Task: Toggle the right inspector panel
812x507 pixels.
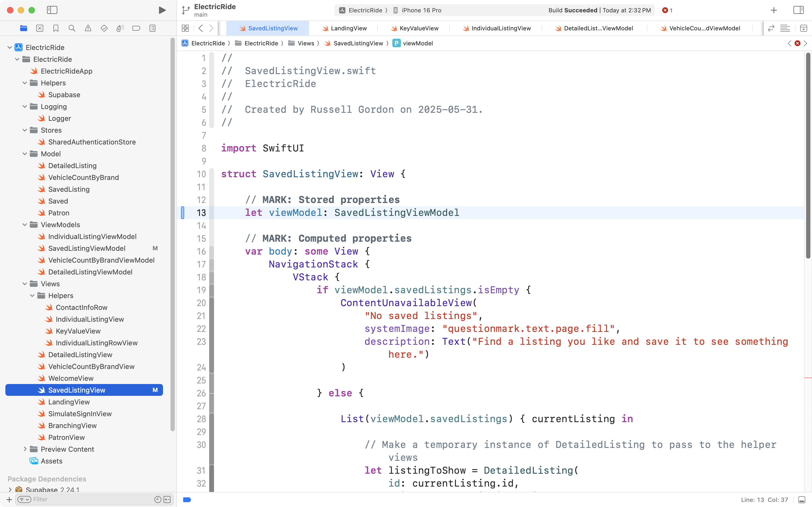Action: coord(798,10)
